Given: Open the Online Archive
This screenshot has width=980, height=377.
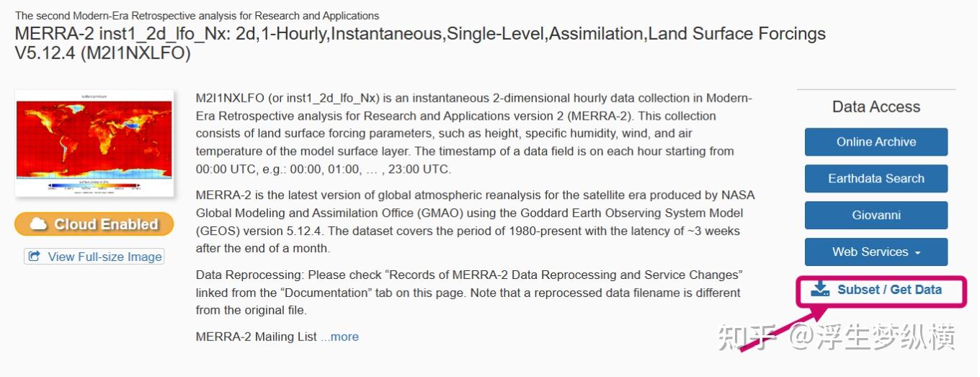Looking at the screenshot, I should point(876,142).
